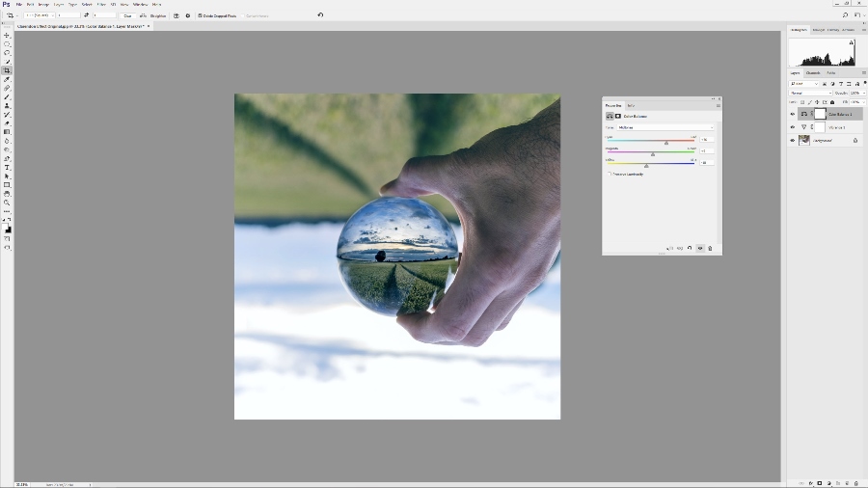The height and width of the screenshot is (488, 868).
Task: Select the Move tool
Action: point(7,35)
